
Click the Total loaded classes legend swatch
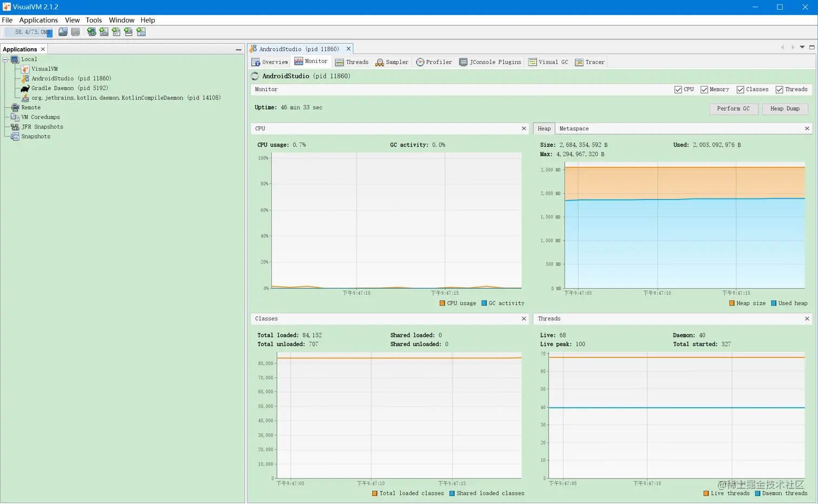(x=375, y=494)
